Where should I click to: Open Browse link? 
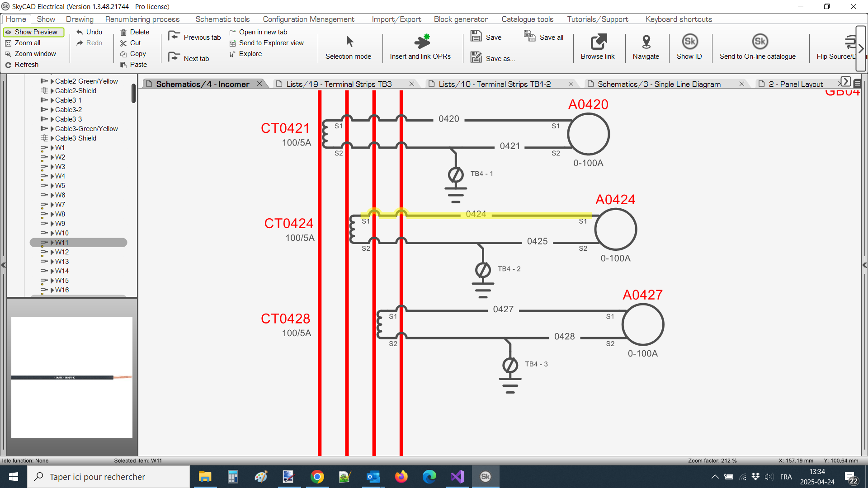[598, 47]
